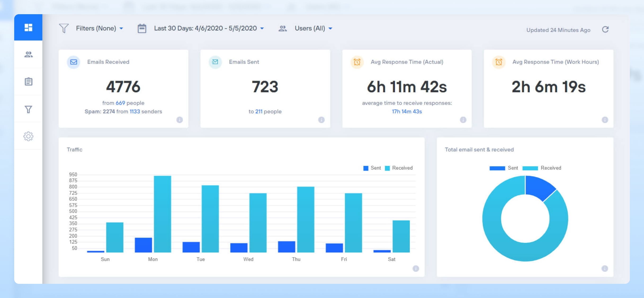Click the Total email sent & received title
This screenshot has height=298, width=644.
click(479, 149)
